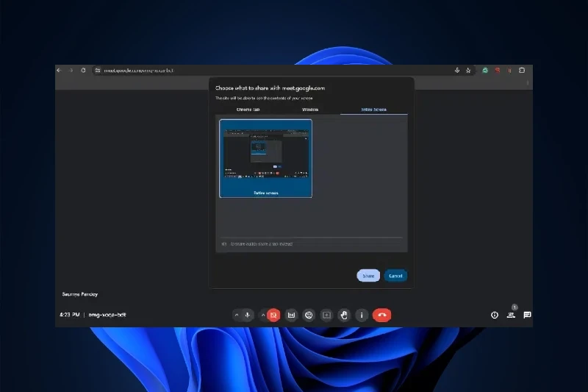Bookmark this page with the star icon
Image resolution: width=588 pixels, height=392 pixels.
pyautogui.click(x=468, y=70)
